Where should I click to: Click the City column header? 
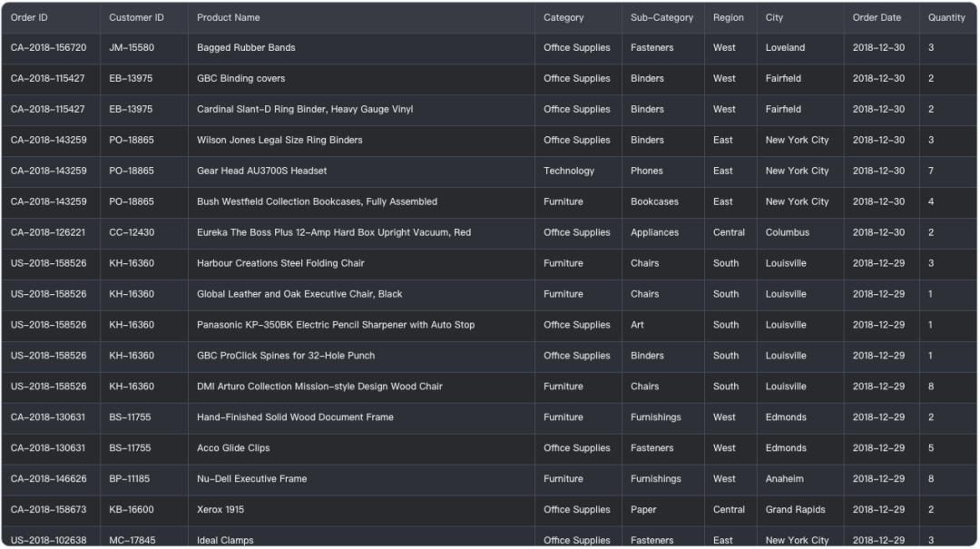774,17
